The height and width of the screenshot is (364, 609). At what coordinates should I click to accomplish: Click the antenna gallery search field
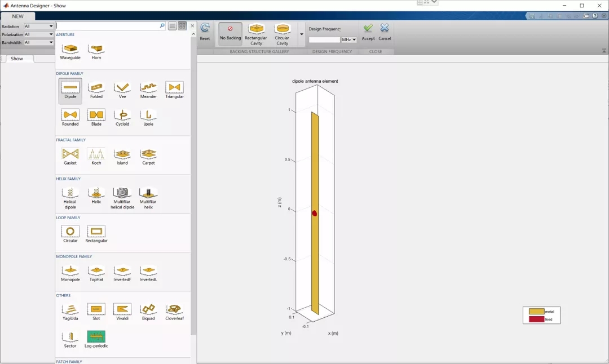click(107, 26)
